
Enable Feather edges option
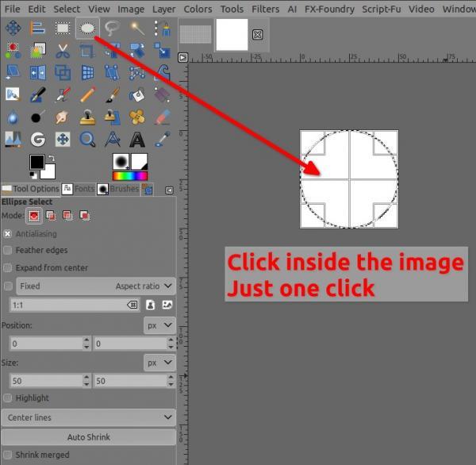[x=8, y=250]
